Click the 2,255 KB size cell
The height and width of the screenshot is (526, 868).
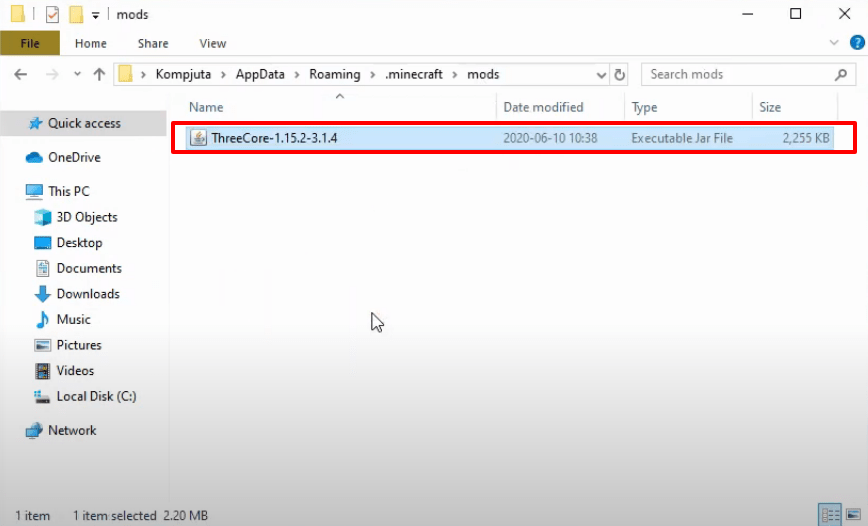[x=805, y=138]
